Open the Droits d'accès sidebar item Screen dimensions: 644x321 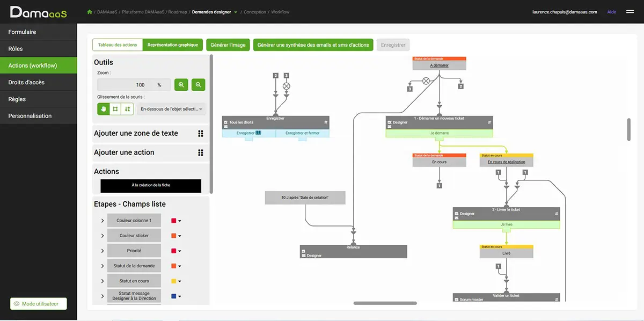39,82
